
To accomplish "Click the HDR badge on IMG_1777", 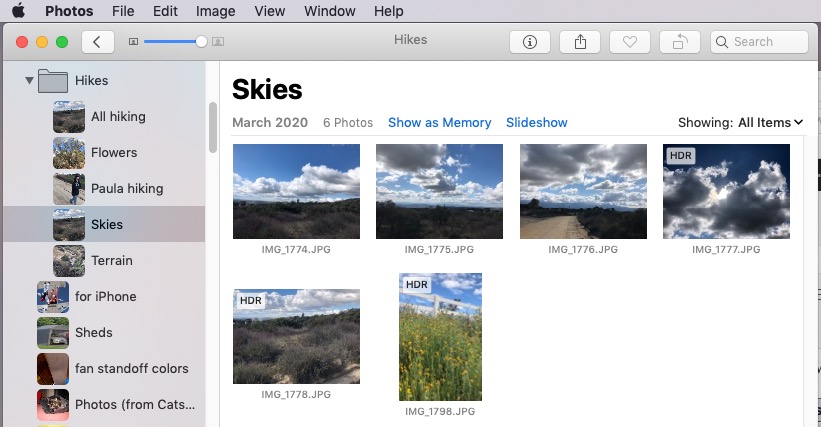I will [x=681, y=155].
